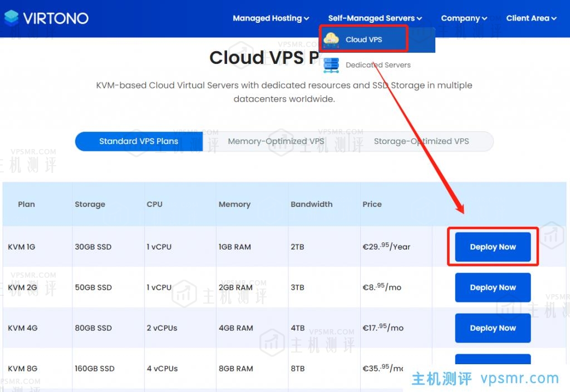This screenshot has height=392, width=570.
Task: Deploy the KVM 4G plan
Action: (493, 328)
